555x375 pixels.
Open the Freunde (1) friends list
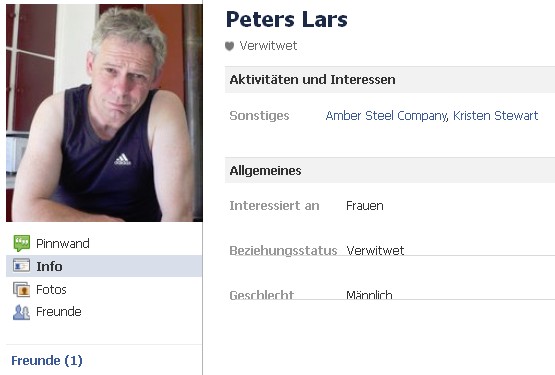pos(47,360)
